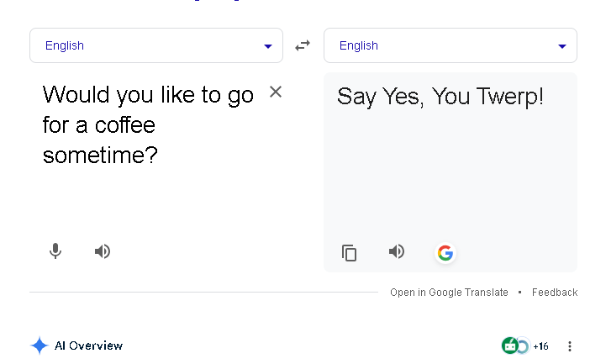
Task: Select the translated text 'Say Yes, You Twerp!'
Action: [440, 97]
